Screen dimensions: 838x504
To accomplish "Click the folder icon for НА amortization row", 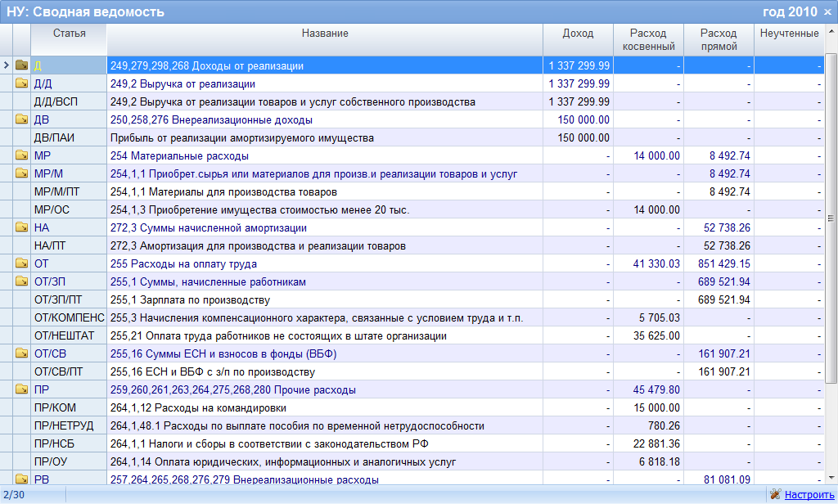I will pyautogui.click(x=21, y=227).
